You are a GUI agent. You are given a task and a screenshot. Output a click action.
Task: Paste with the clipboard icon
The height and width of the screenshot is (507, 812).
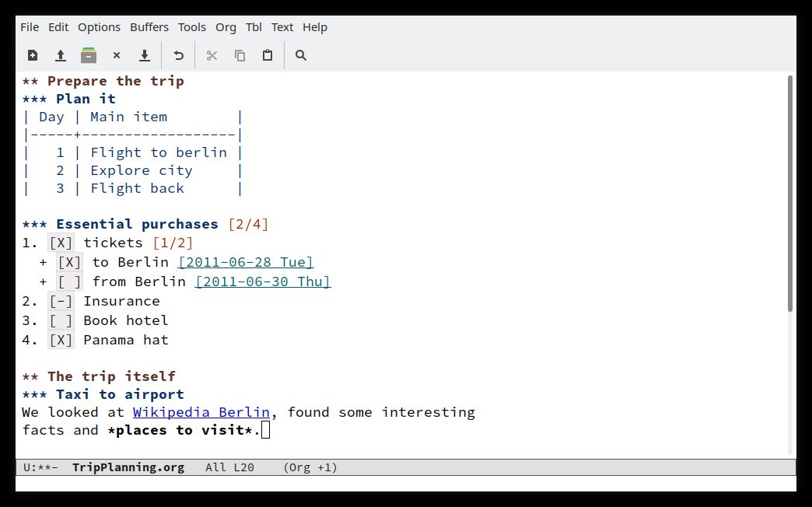tap(268, 55)
